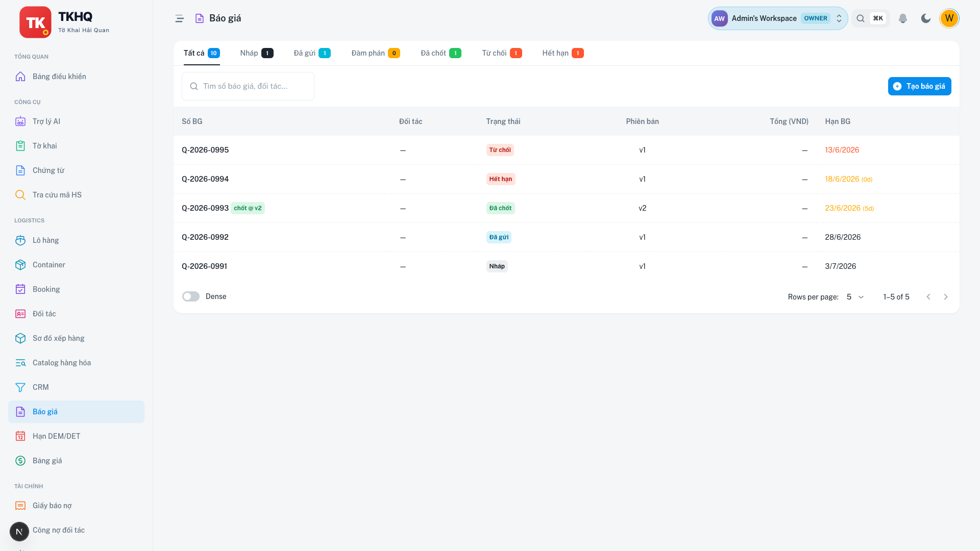Click the Tạo báo giá button
This screenshot has height=551, width=980.
[919, 86]
